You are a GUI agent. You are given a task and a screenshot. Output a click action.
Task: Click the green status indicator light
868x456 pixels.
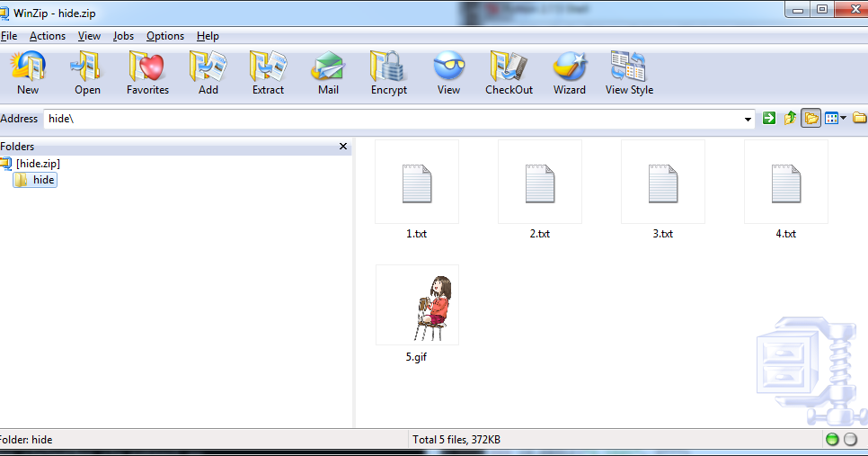coord(832,440)
